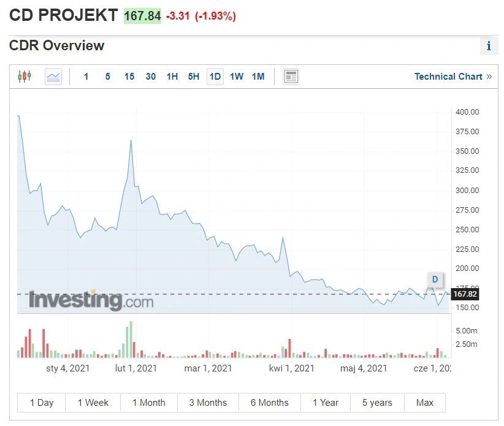Select the 1 Week range tab
Viewport: 504px width, 426px height.
coord(93,403)
